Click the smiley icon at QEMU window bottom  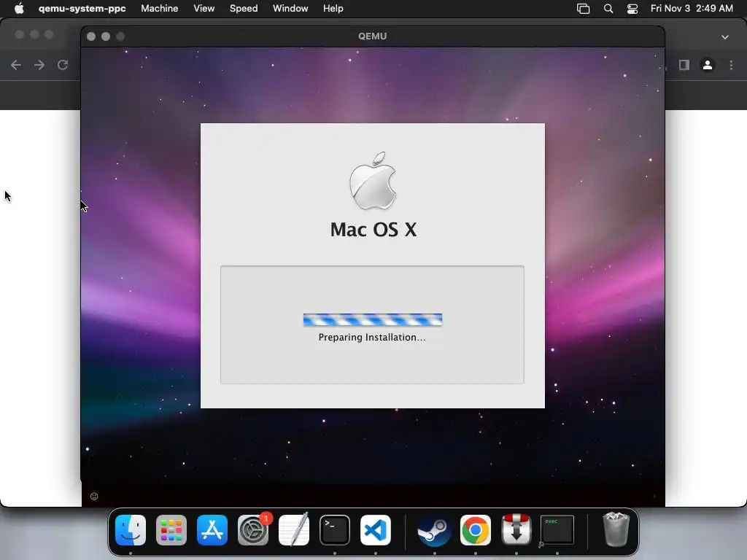pyautogui.click(x=94, y=496)
